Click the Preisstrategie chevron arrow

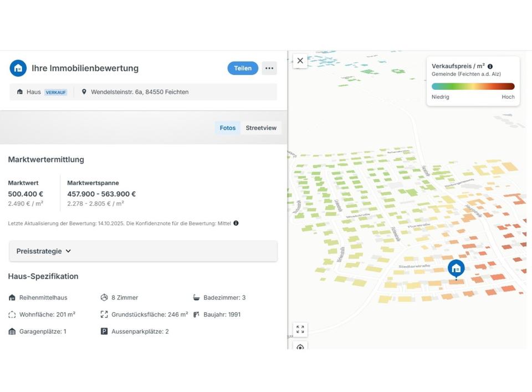[68, 251]
